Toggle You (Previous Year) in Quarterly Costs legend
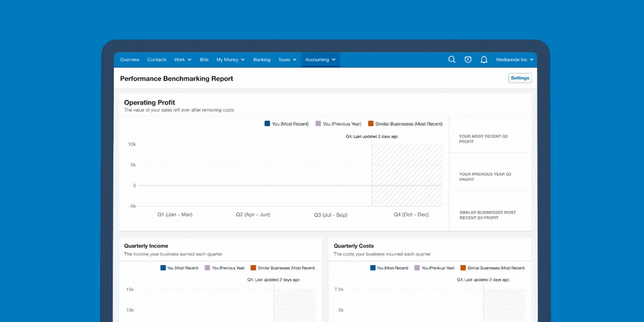The width and height of the screenshot is (644, 322). [x=435, y=268]
